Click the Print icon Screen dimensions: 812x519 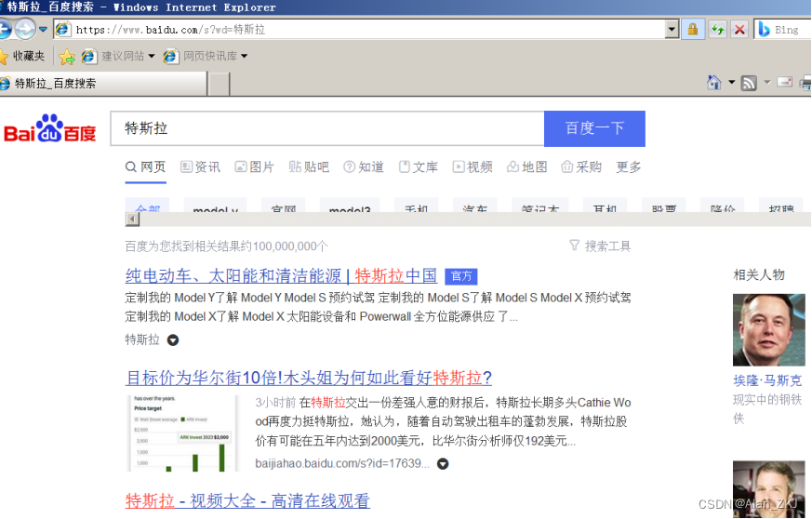tap(805, 83)
